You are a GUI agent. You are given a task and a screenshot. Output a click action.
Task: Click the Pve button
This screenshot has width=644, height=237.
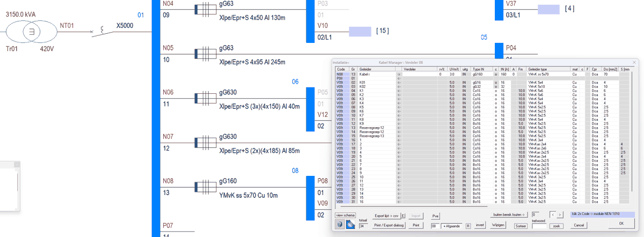(x=435, y=216)
